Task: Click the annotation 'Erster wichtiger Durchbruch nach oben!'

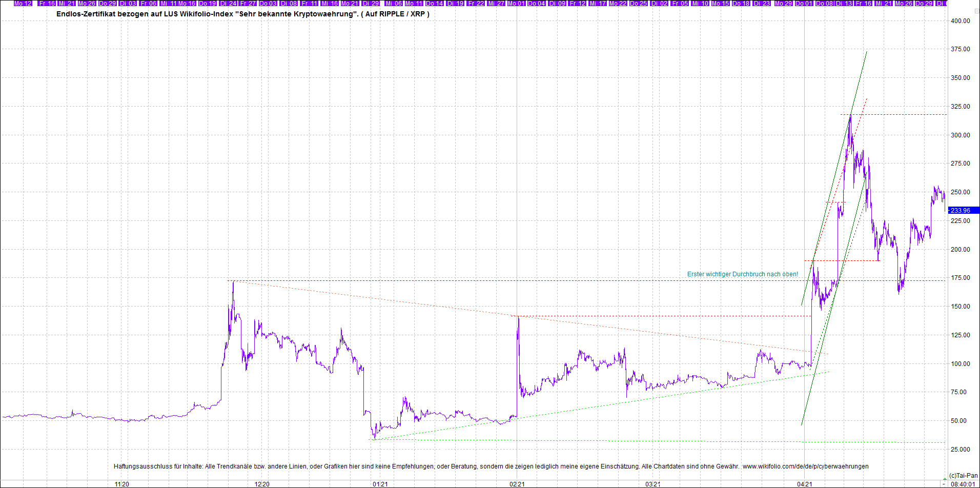Action: [x=742, y=274]
